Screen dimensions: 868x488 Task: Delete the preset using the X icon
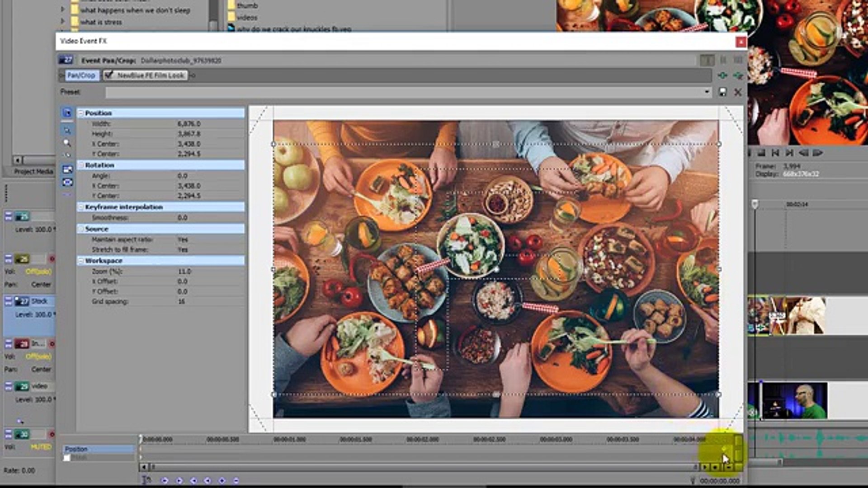pyautogui.click(x=738, y=92)
